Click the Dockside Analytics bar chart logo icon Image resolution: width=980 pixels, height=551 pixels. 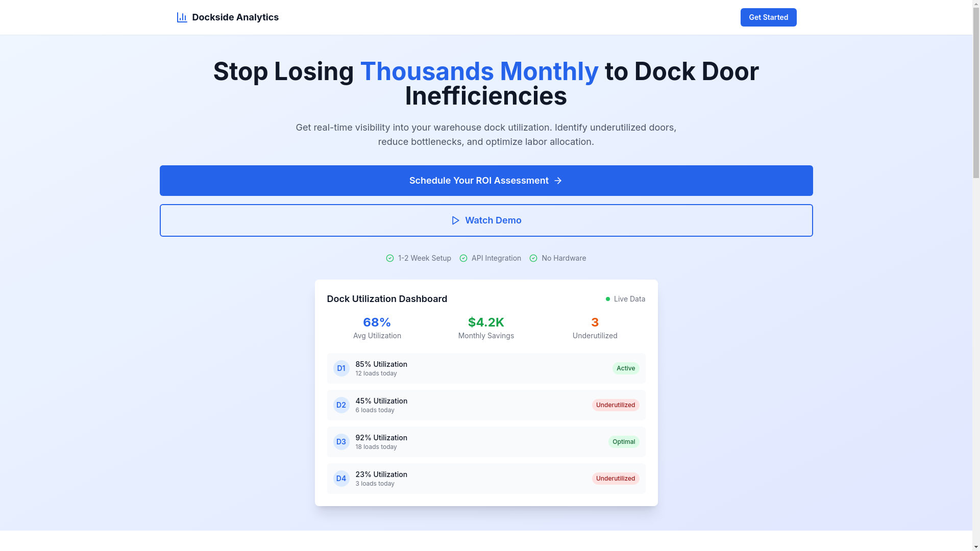(182, 17)
